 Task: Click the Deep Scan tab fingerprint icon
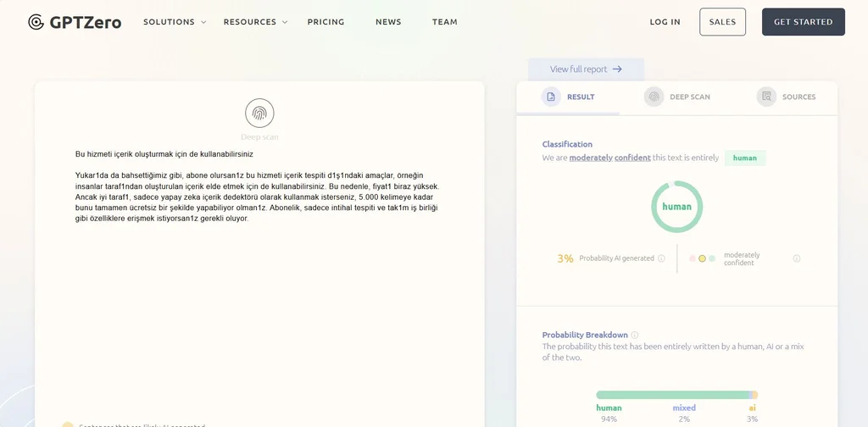point(654,97)
